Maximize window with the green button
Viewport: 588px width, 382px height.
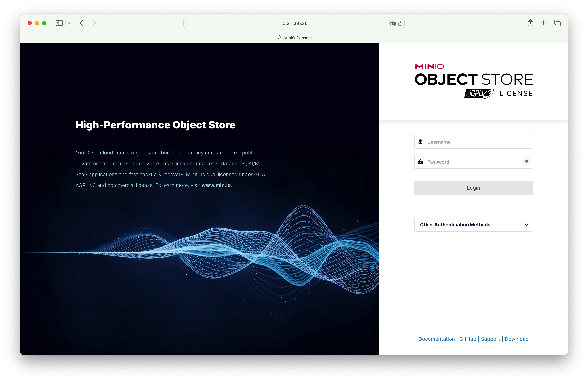(x=44, y=23)
